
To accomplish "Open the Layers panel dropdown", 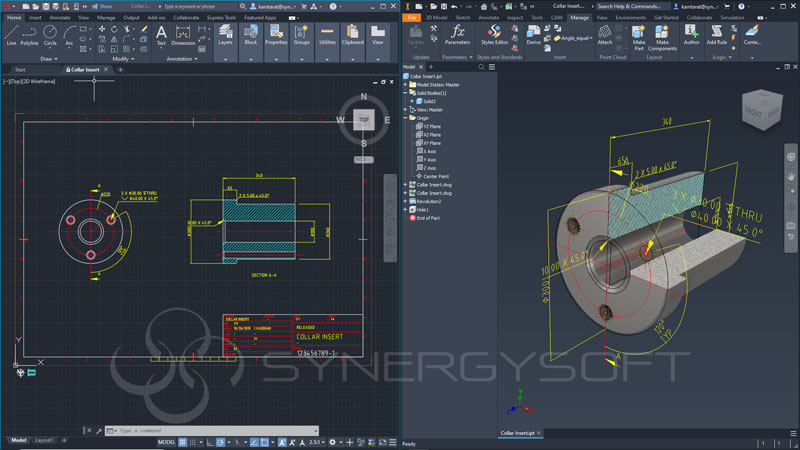I will (x=224, y=59).
